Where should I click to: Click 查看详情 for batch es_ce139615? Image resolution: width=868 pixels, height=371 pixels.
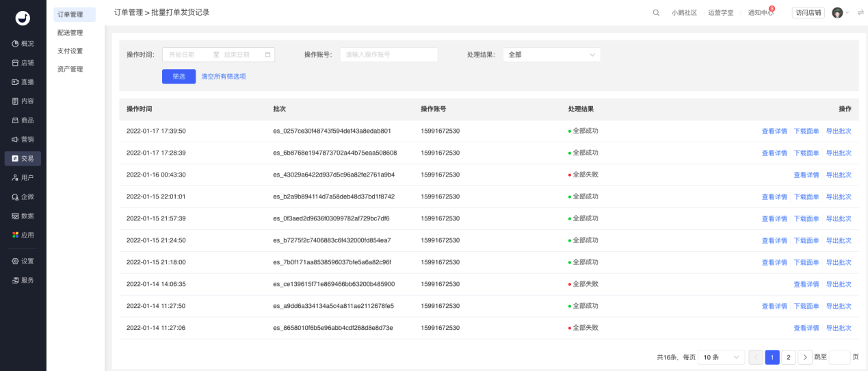(x=806, y=285)
